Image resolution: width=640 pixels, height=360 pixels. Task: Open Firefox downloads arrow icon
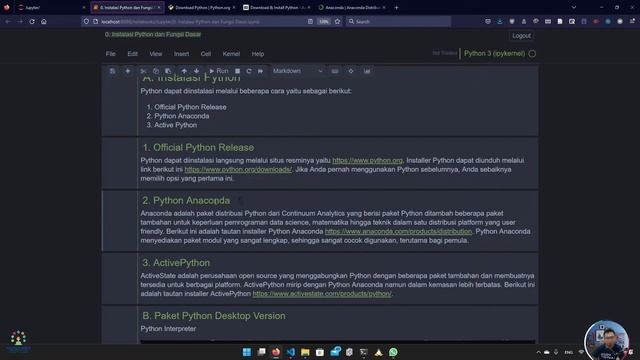click(x=500, y=22)
